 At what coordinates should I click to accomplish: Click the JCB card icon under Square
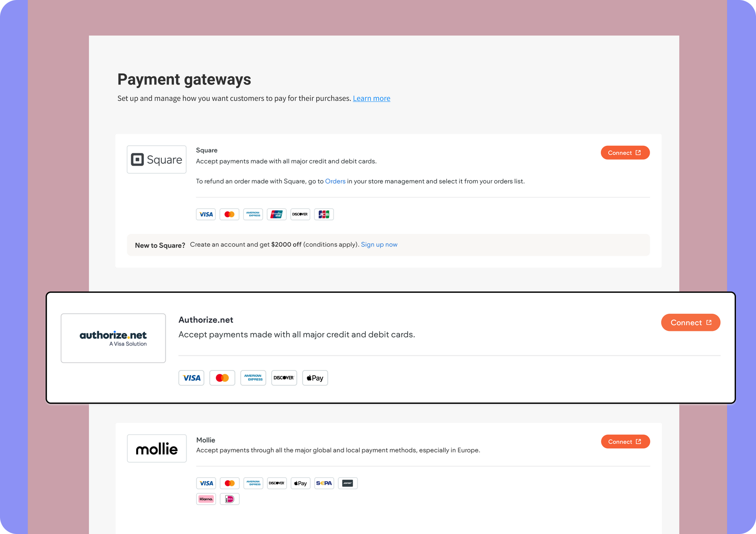324,214
